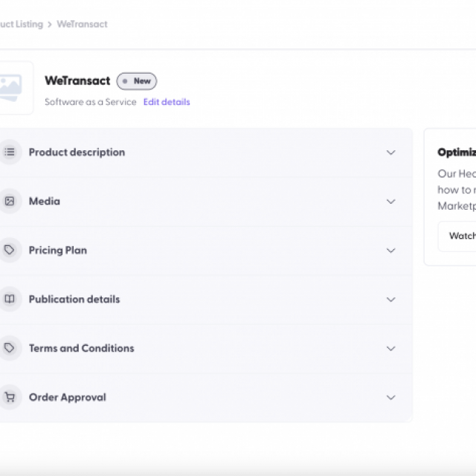Click the Pricing Plan tag icon

click(x=10, y=250)
